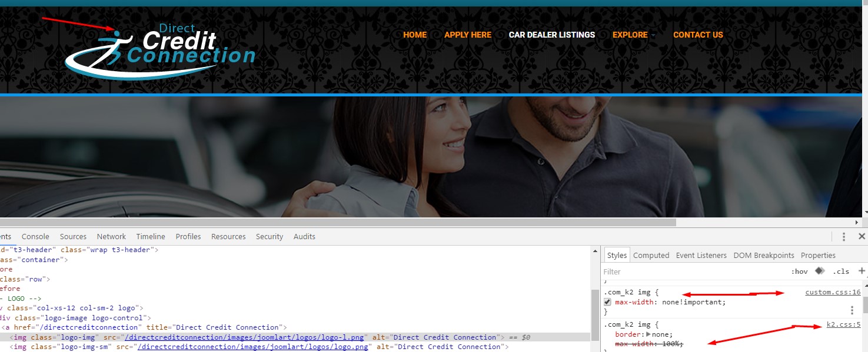Click inside the Styles filter field
The height and width of the screenshot is (352, 868).
click(647, 271)
